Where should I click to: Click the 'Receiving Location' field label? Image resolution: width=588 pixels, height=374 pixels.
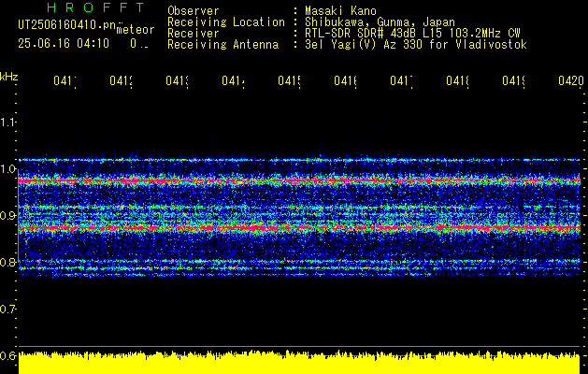coord(226,22)
